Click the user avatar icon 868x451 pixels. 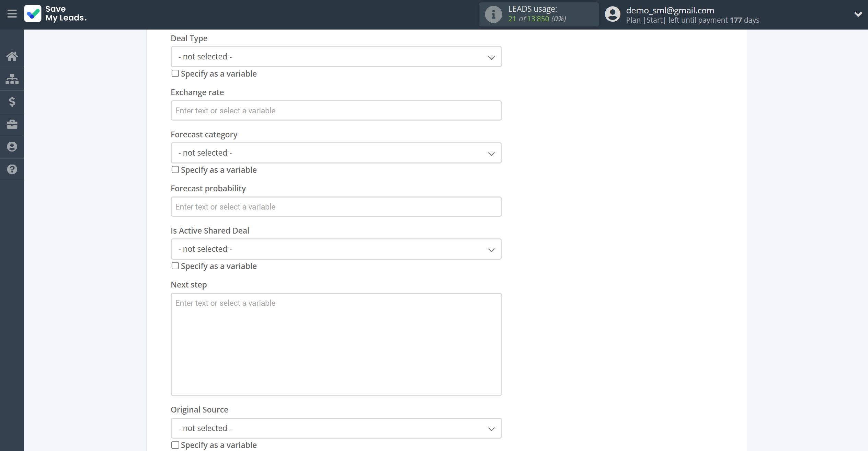[613, 14]
